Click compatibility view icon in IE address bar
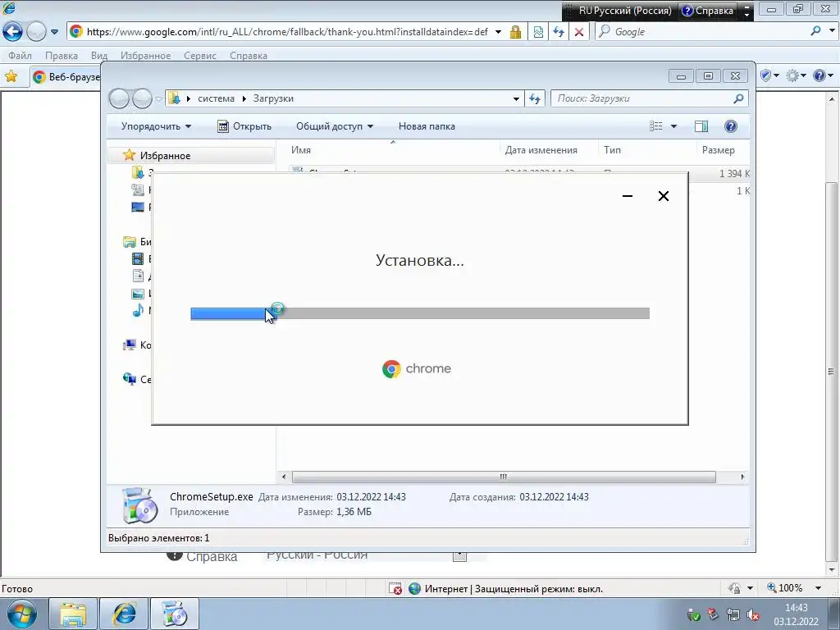840x630 pixels. point(538,32)
